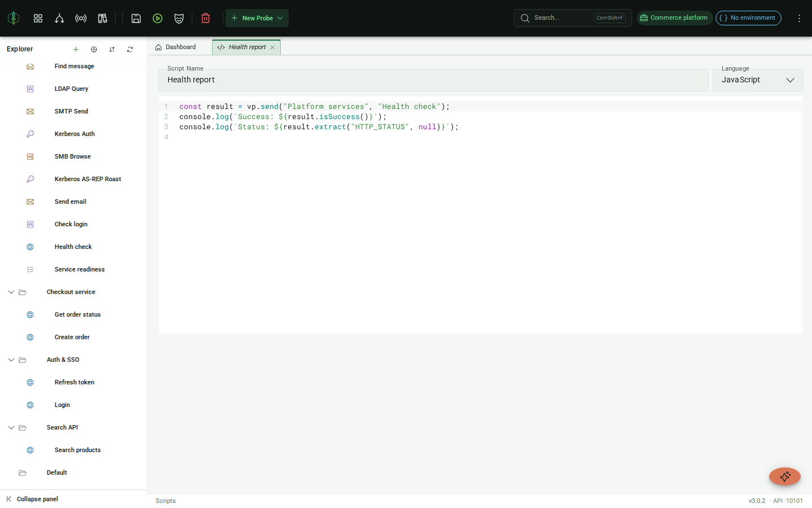Image resolution: width=812 pixels, height=508 pixels.
Task: Click the app logo icon
Action: click(14, 18)
